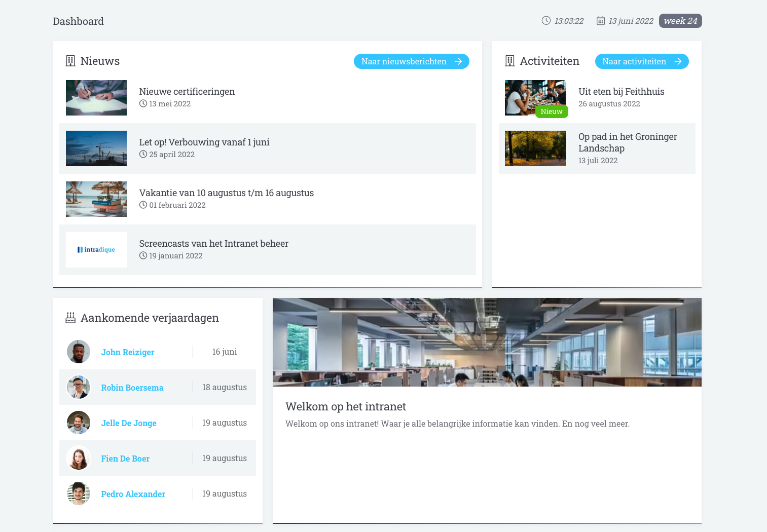Open Uit eten bij Feithhuis activity
The height and width of the screenshot is (532, 767).
pyautogui.click(x=622, y=92)
